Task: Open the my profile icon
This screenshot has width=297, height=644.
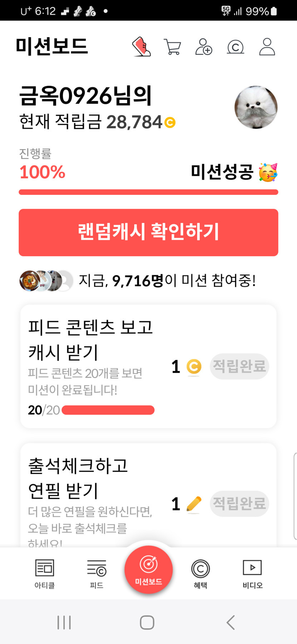Action: [267, 47]
